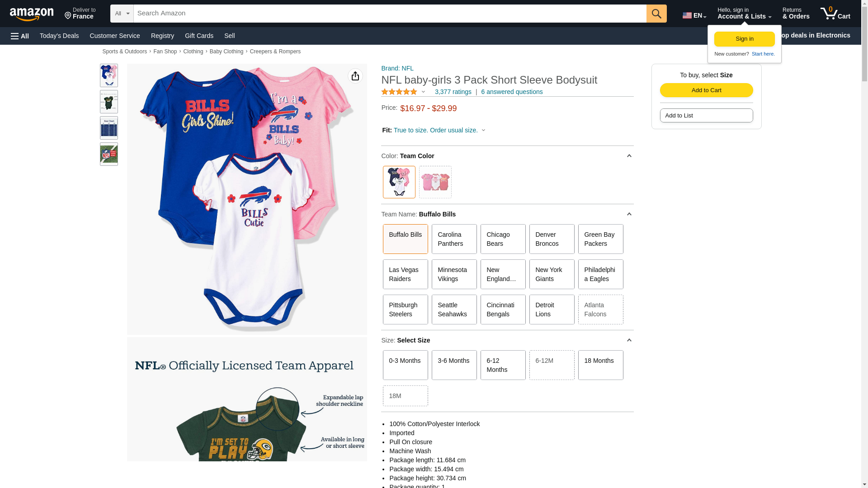Select Green Bay Packers team option
This screenshot has height=488, width=868.
click(600, 239)
